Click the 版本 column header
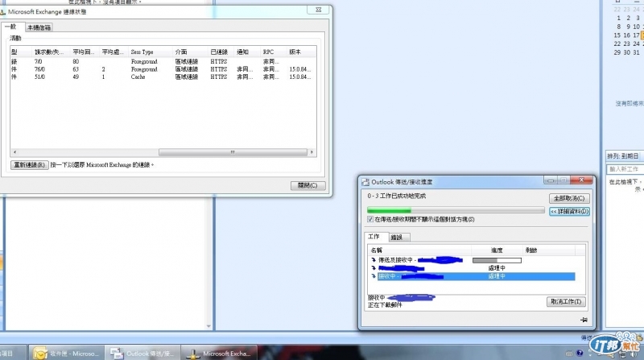This screenshot has width=644, height=360. [x=301, y=52]
